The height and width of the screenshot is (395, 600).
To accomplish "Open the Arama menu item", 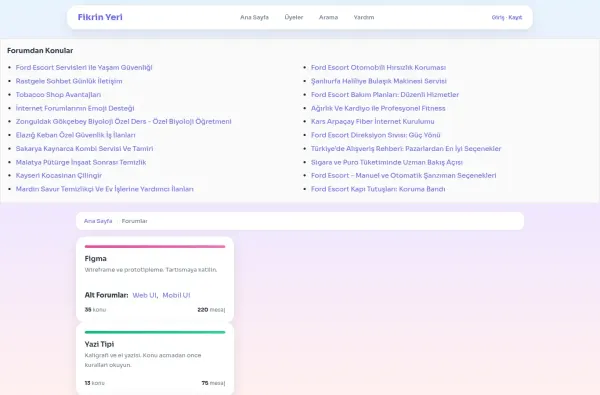I will [x=328, y=17].
